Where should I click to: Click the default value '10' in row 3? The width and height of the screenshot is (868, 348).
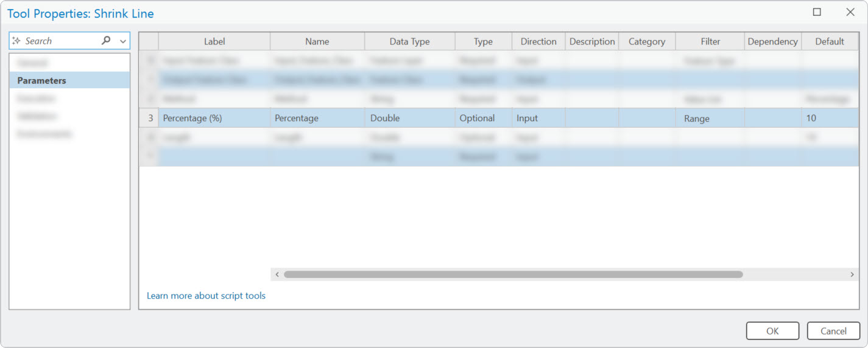[x=830, y=118]
